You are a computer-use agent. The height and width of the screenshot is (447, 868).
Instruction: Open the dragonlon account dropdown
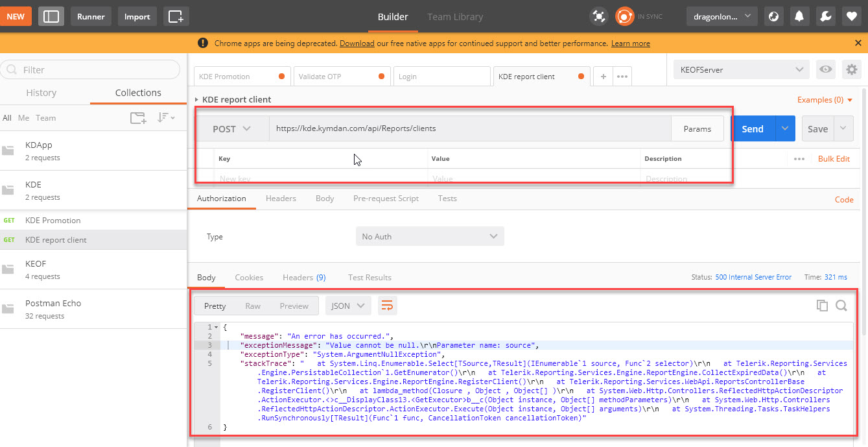pos(721,16)
